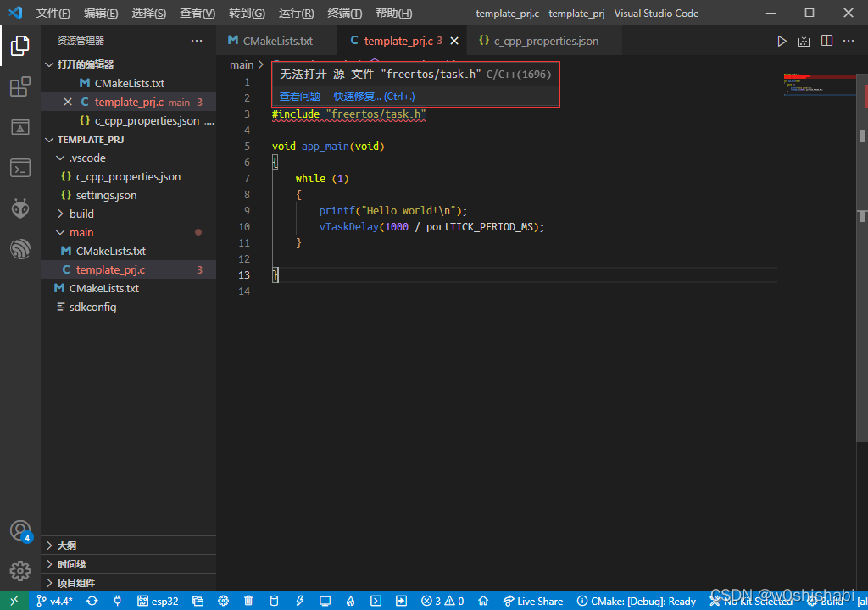This screenshot has height=610, width=868.
Task: Open remote window indicator in status bar
Action: [x=14, y=601]
